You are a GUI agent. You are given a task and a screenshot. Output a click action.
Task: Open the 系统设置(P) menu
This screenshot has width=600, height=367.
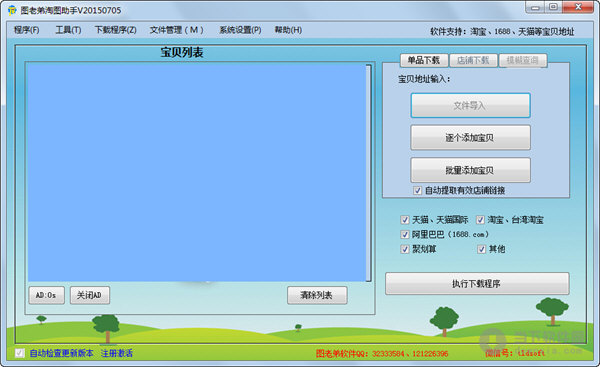tap(240, 30)
